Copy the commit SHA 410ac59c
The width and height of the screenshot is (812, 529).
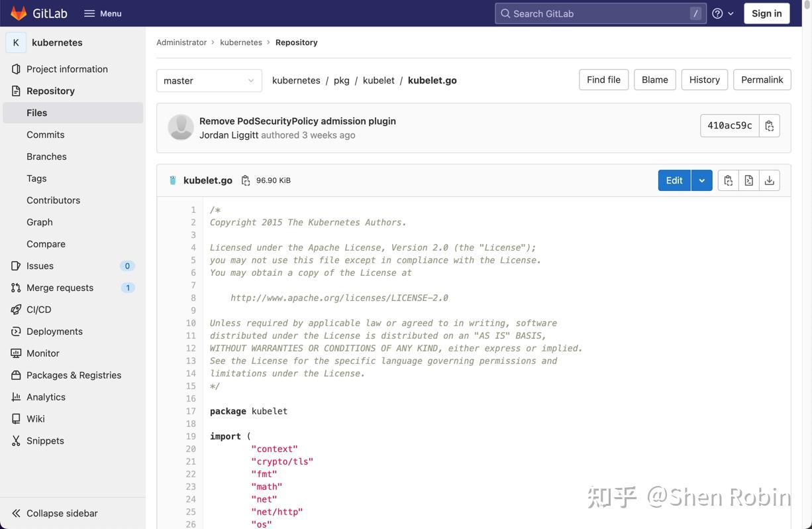click(770, 125)
